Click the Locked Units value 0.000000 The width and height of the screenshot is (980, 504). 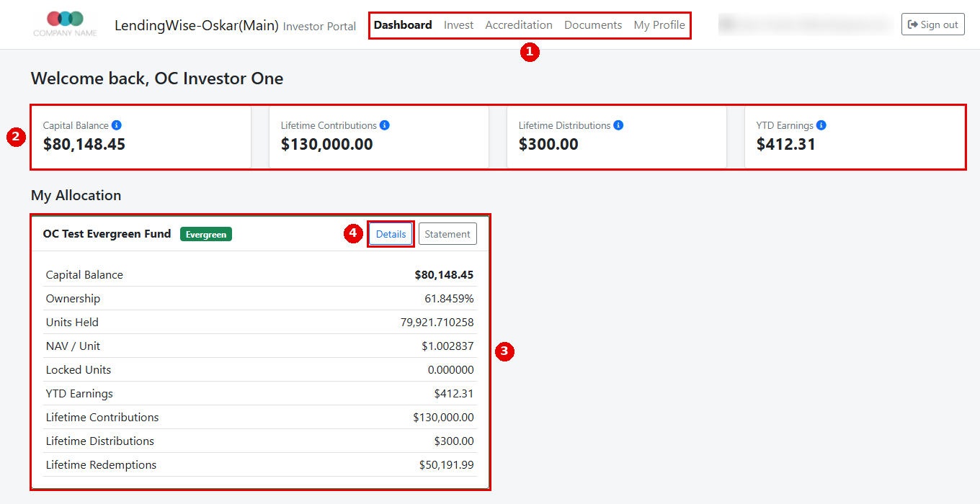451,370
